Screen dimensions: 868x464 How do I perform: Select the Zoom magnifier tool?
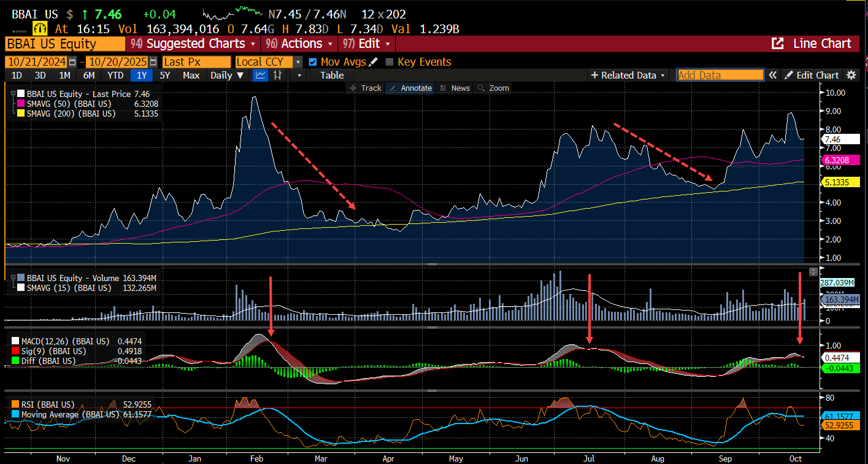click(x=493, y=88)
